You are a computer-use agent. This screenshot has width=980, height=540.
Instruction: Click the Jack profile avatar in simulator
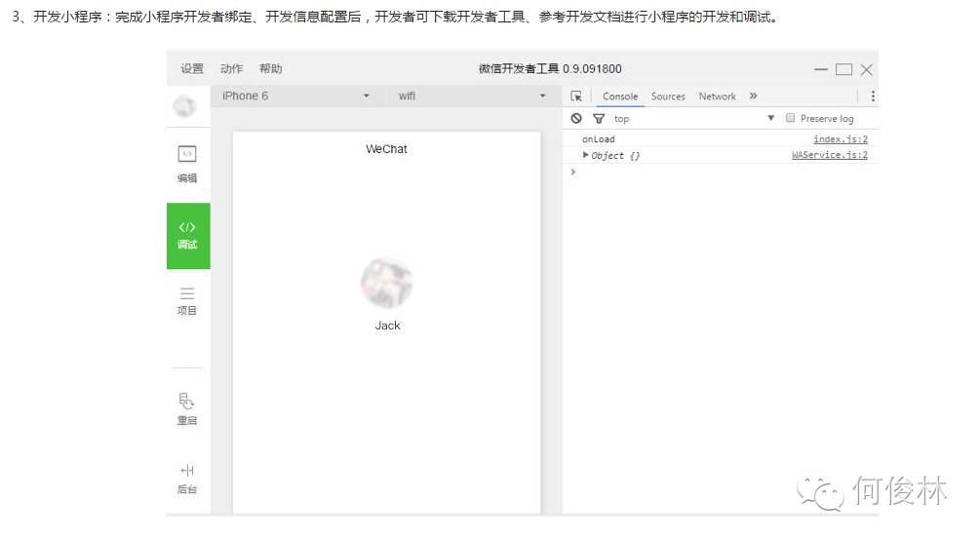[387, 283]
